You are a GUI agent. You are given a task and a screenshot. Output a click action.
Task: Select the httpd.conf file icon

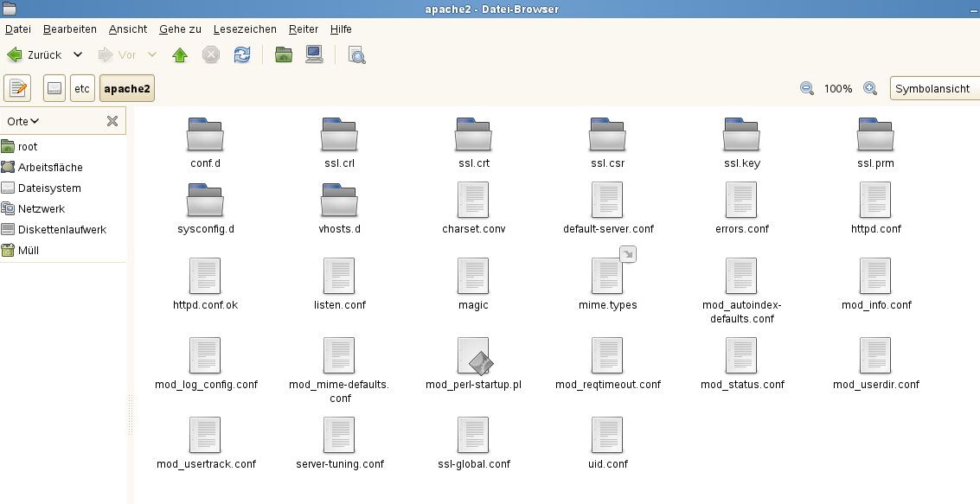click(875, 200)
